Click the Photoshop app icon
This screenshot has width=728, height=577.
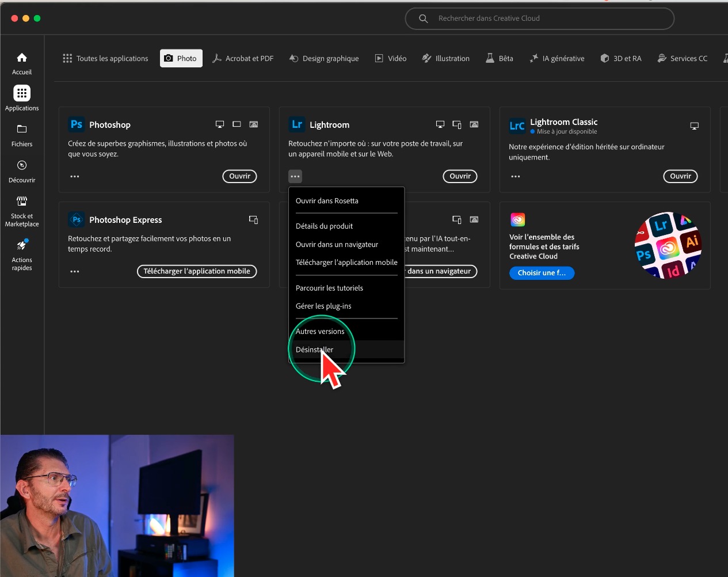(x=77, y=124)
